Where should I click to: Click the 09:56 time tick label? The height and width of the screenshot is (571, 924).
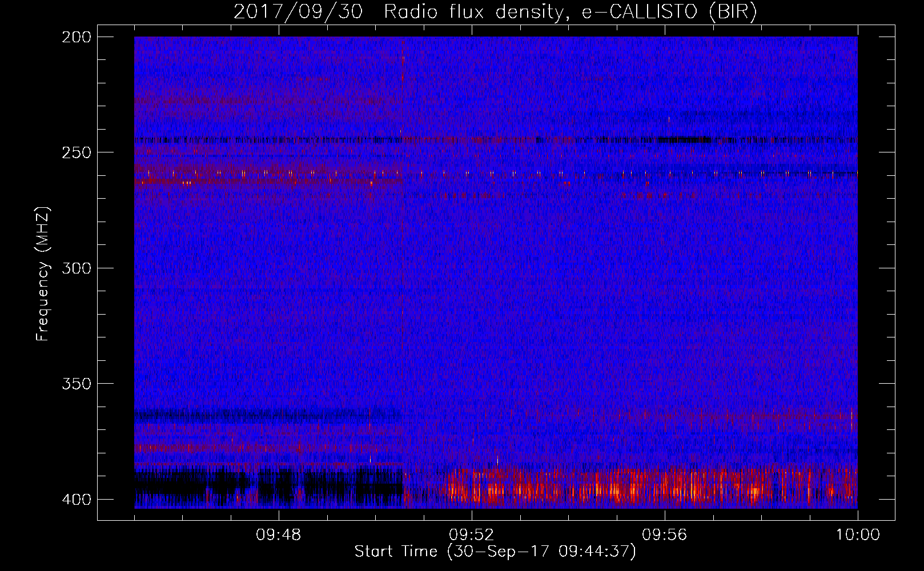[665, 535]
